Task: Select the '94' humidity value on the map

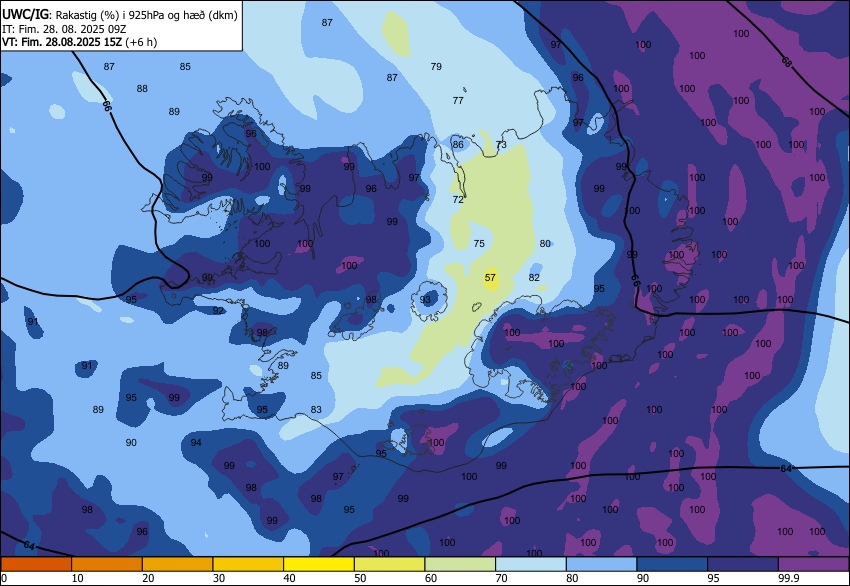Action: pos(196,443)
